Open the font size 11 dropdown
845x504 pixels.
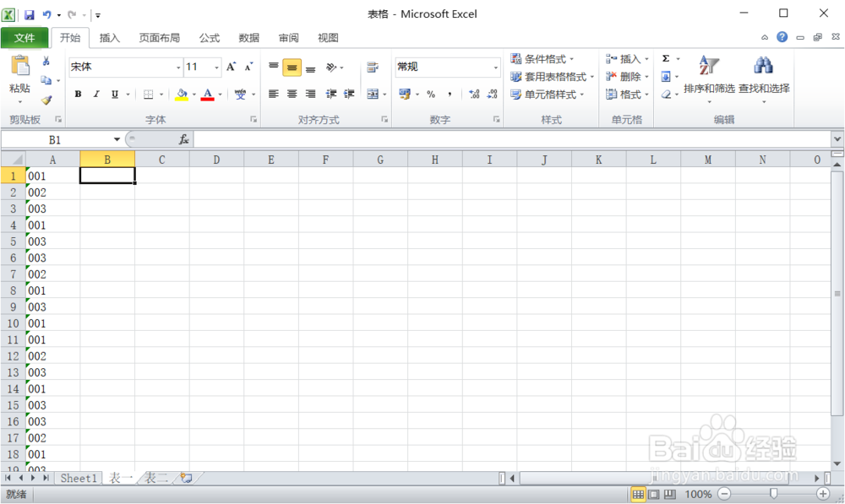coord(216,68)
